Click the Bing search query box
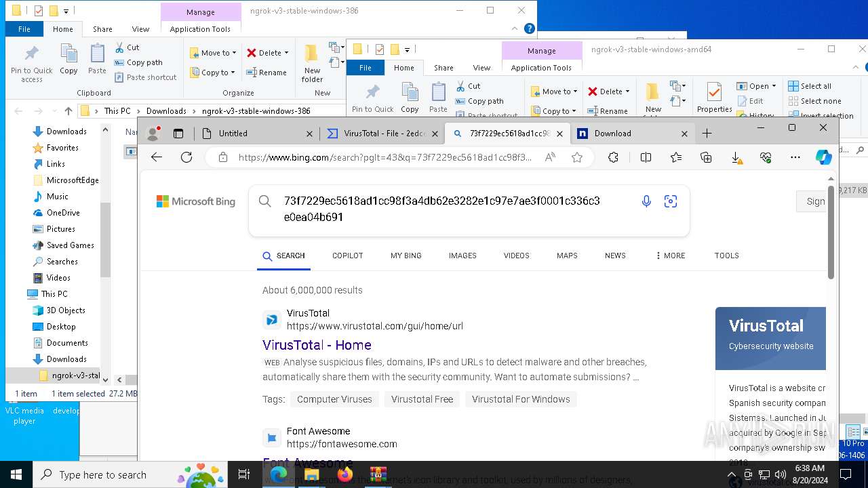Viewport: 868px width, 488px height. point(441,209)
